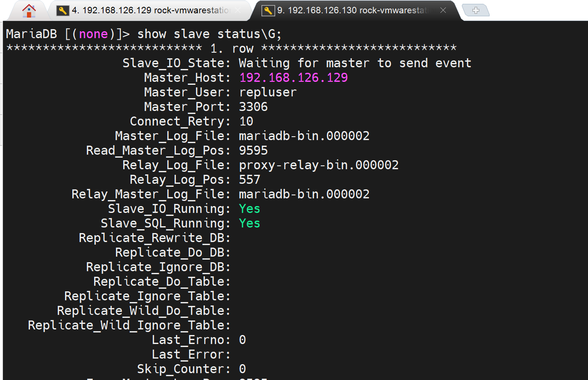Close the 192.168.126.129 session tab
Screen dimensions: 588x380
(x=238, y=10)
